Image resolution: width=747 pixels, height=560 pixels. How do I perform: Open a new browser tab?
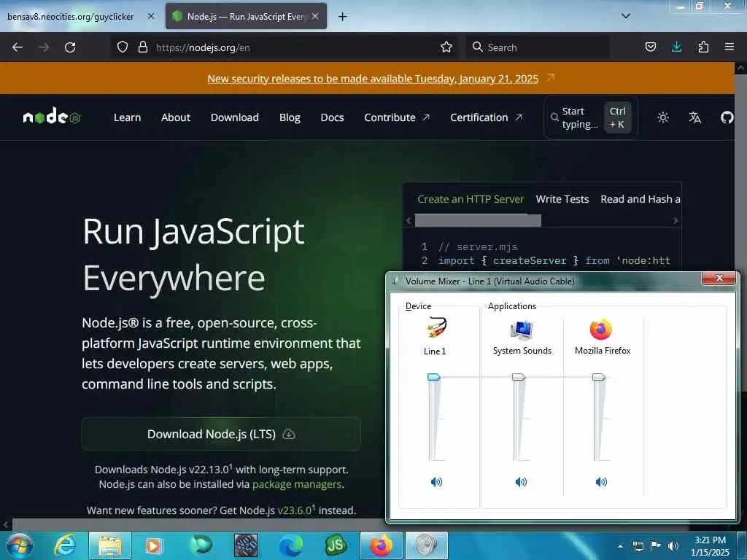point(343,17)
